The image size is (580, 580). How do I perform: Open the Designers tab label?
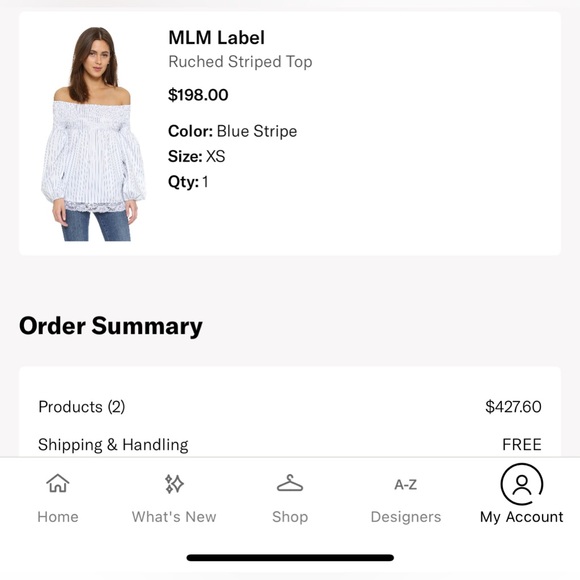pos(406,517)
